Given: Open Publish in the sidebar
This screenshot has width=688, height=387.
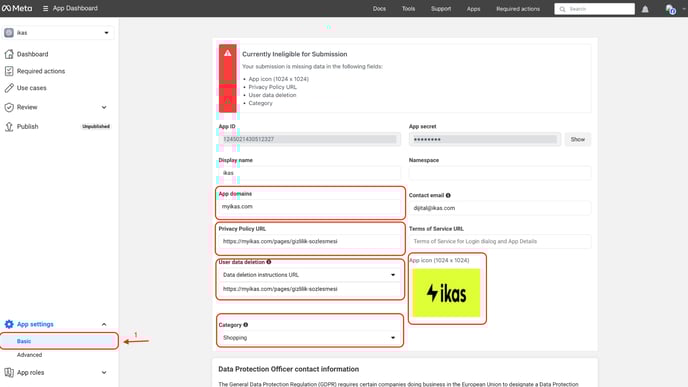Looking at the screenshot, I should pyautogui.click(x=28, y=126).
